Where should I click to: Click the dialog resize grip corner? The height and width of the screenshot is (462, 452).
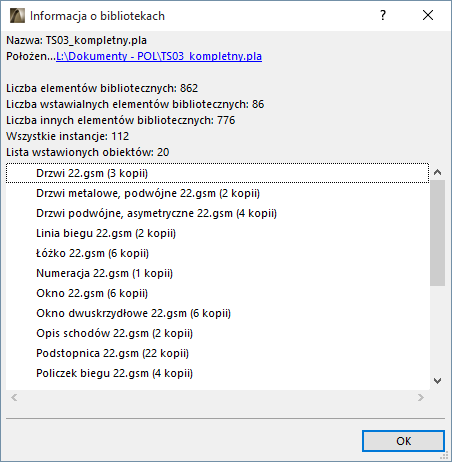pos(445,455)
